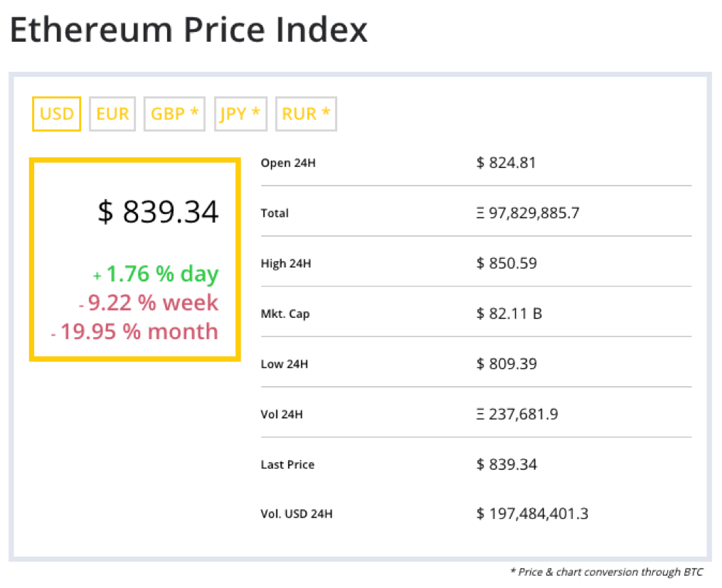The height and width of the screenshot is (588, 722).
Task: Select the +1.76 % day change
Action: pyautogui.click(x=156, y=274)
